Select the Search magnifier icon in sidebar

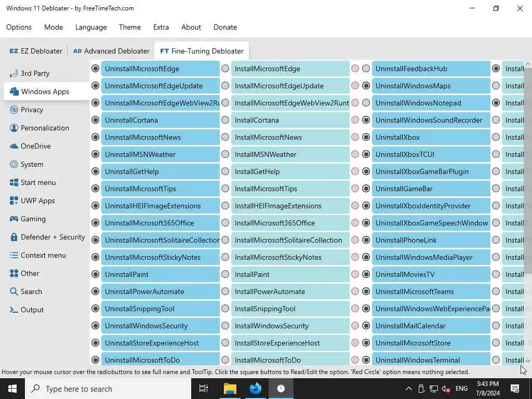point(14,291)
